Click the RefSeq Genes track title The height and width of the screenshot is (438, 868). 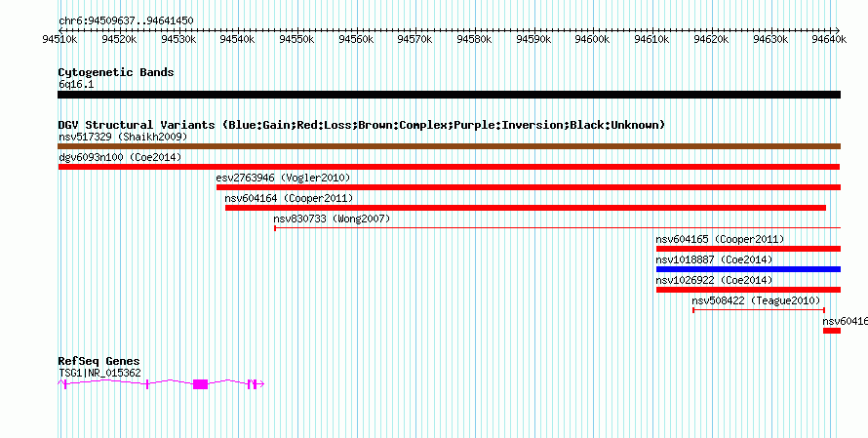click(99, 362)
